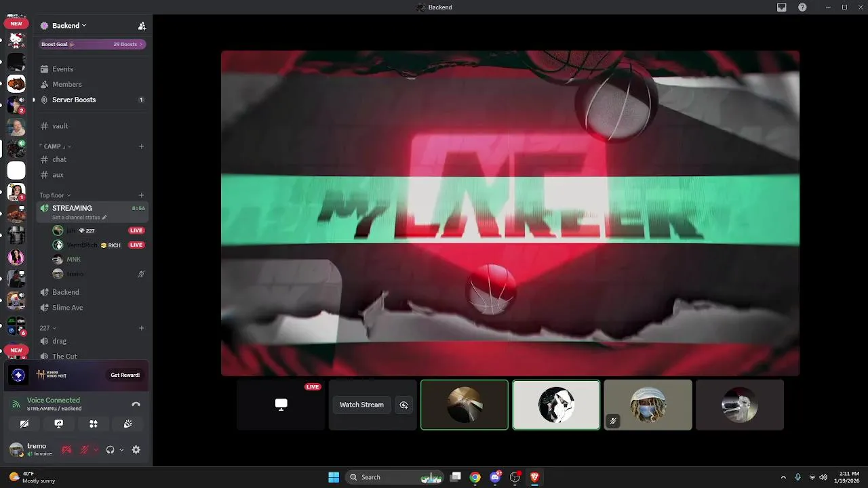Screen dimensions: 868x488
Task: Select the muted participant tile with mask avatar
Action: point(648,405)
